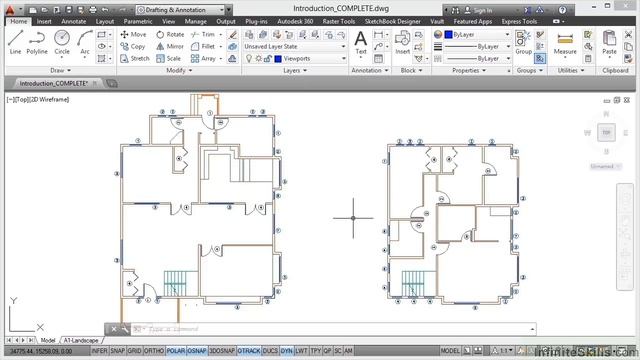This screenshot has width=640, height=360.
Task: Click the Introduction_COMPLETE file tab
Action: 53,83
